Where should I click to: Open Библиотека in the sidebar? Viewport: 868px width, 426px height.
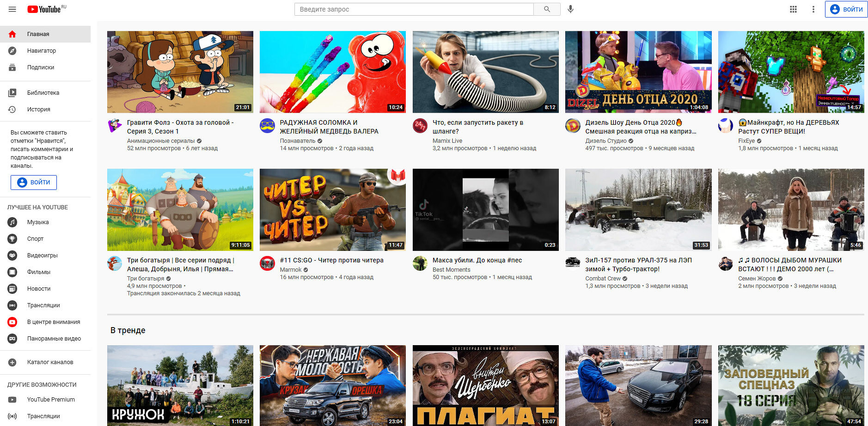click(x=43, y=93)
